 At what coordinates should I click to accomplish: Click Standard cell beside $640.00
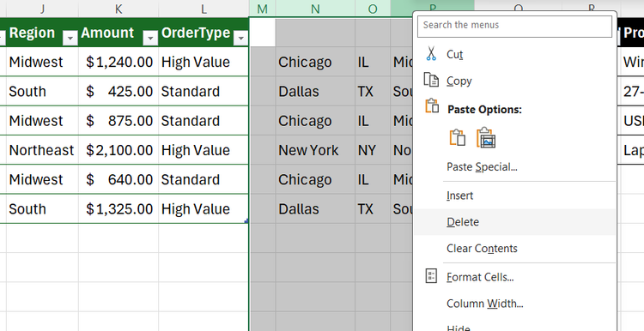coord(204,179)
